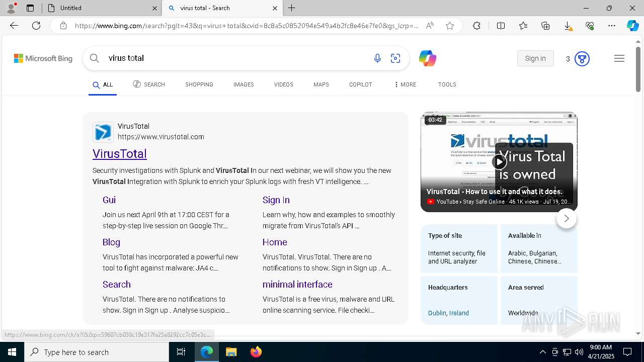Switch to the SHOPPING tab
Screen dimensions: 644x362
[199, 84]
